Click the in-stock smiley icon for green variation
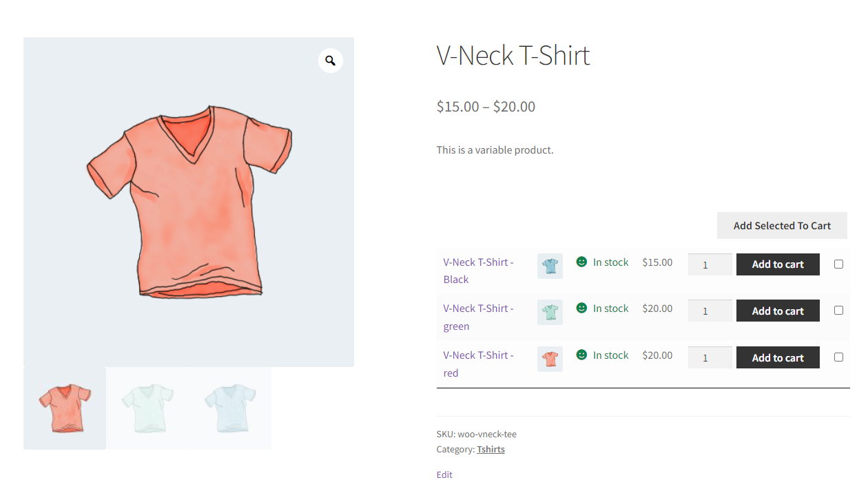This screenshot has height=502, width=868. pos(581,308)
